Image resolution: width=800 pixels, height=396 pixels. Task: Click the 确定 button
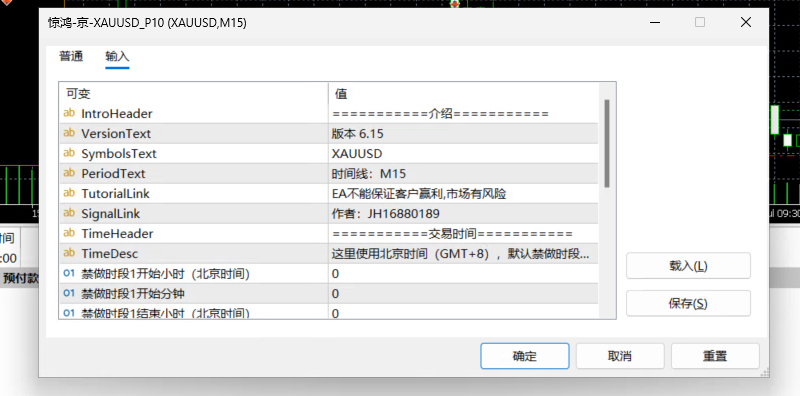click(x=524, y=356)
